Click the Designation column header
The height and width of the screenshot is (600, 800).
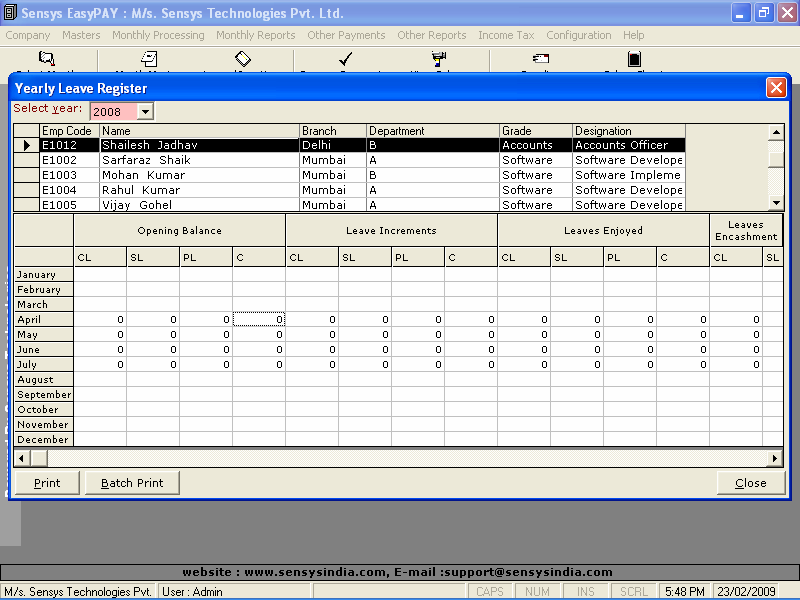coord(629,131)
